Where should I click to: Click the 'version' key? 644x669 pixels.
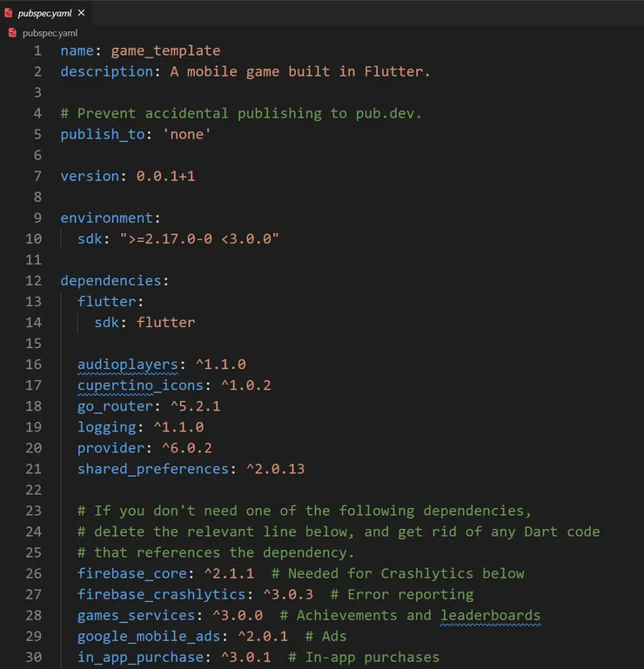coord(90,177)
